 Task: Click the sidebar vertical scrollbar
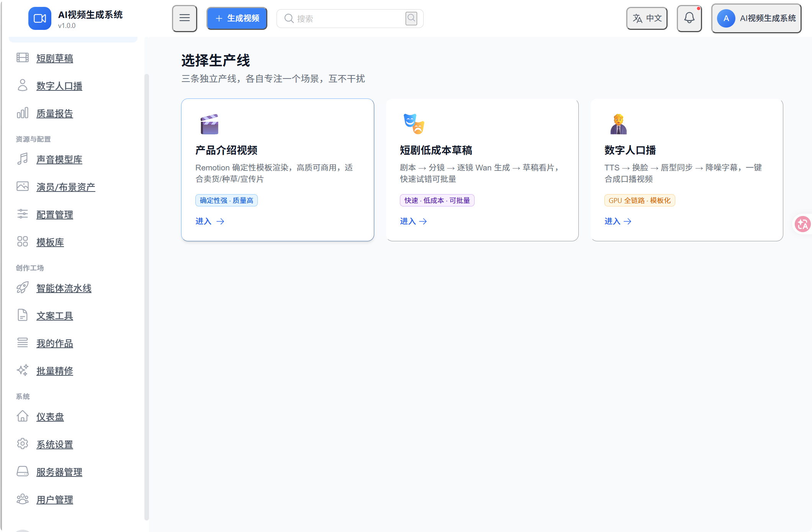pos(146,297)
